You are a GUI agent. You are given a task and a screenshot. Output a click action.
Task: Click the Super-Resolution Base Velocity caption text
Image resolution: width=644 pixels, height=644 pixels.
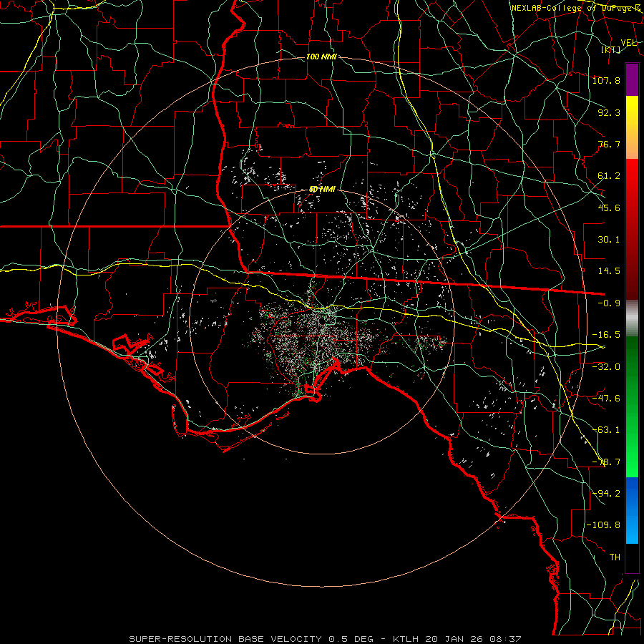tap(325, 639)
